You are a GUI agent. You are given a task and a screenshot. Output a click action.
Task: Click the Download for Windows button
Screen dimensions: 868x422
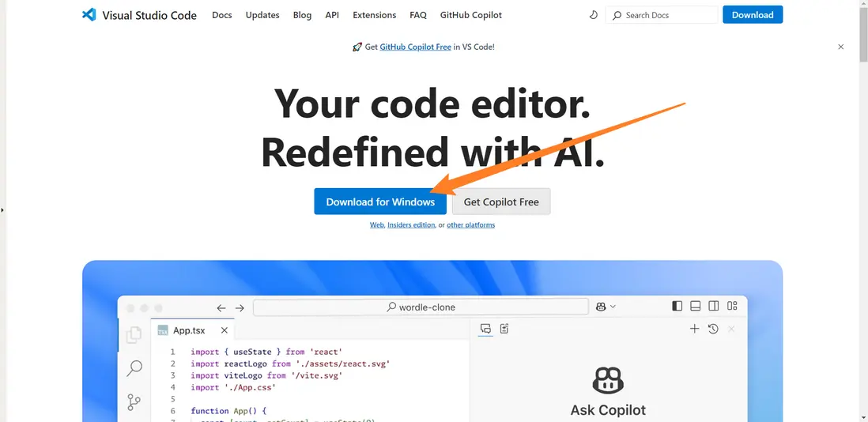tap(380, 202)
